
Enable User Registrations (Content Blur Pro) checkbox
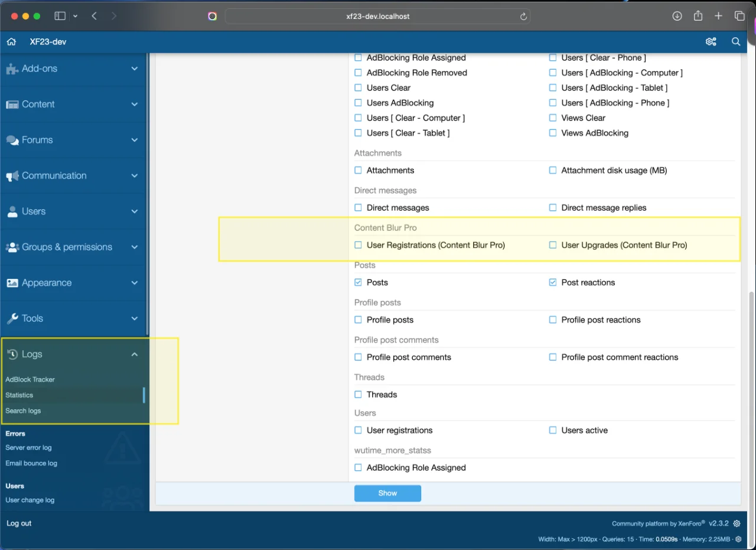coord(358,245)
